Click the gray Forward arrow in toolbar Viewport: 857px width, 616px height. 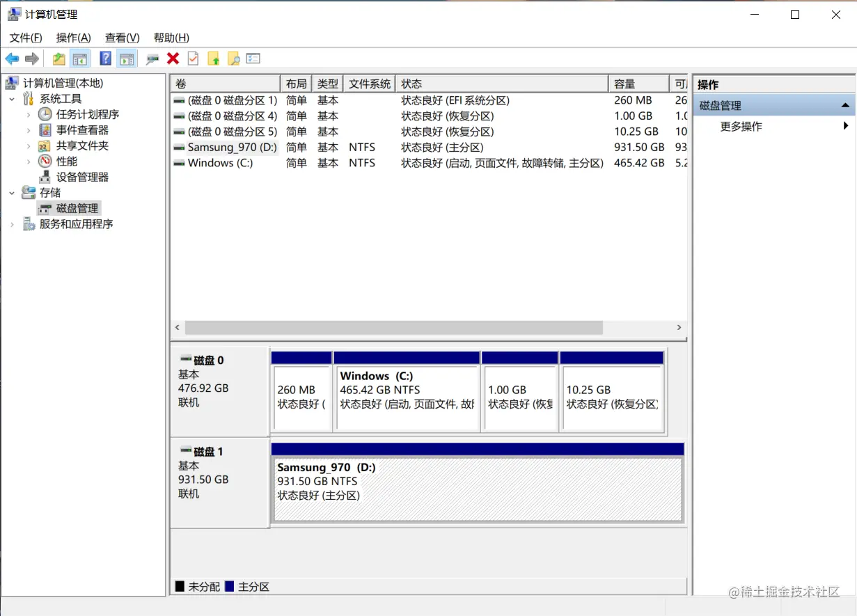pyautogui.click(x=31, y=59)
